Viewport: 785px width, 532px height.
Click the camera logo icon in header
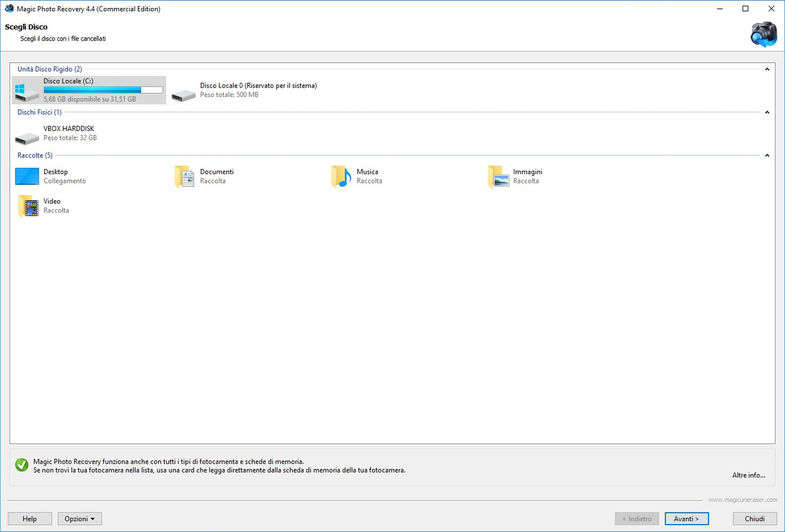(x=764, y=35)
